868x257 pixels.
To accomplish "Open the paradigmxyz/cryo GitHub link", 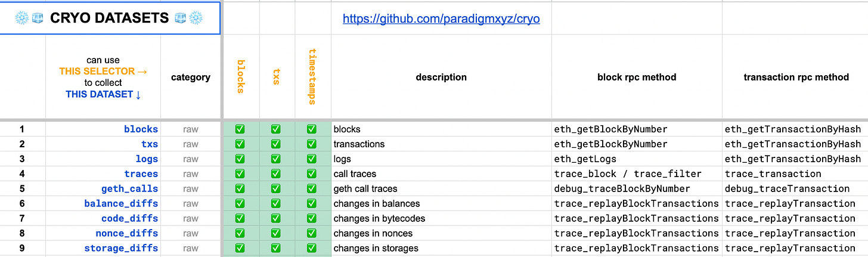I will coord(441,18).
